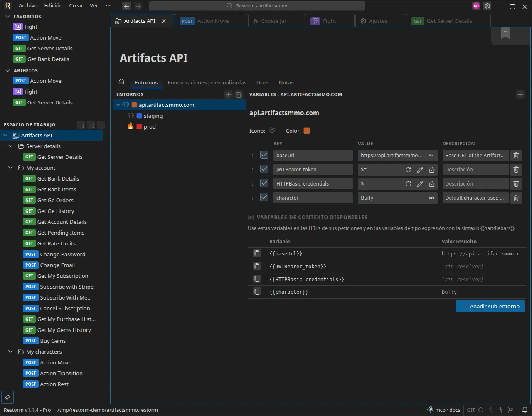Add a new variable with the plus icon
This screenshot has width=532, height=416.
pos(520,94)
